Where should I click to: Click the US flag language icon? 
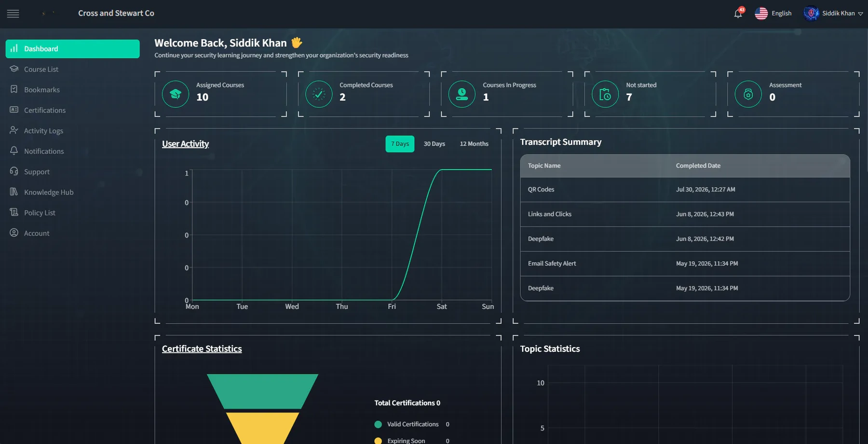[x=761, y=14]
